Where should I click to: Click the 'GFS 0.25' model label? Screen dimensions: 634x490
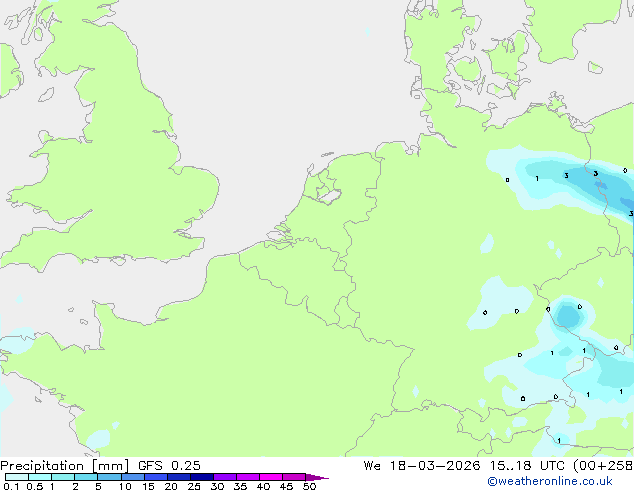[x=169, y=466]
